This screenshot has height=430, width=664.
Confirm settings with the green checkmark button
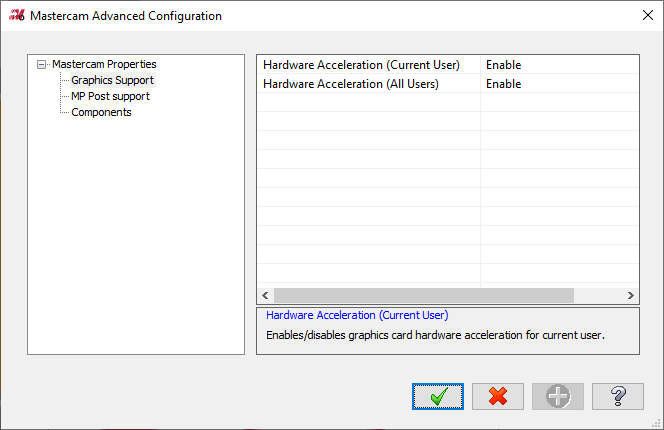tap(438, 397)
